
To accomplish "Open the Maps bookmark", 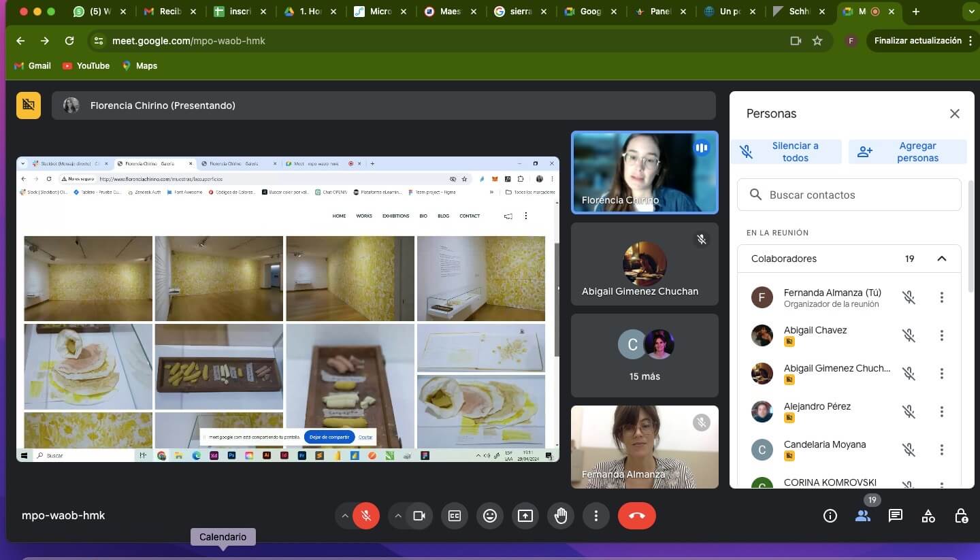I will tap(140, 66).
